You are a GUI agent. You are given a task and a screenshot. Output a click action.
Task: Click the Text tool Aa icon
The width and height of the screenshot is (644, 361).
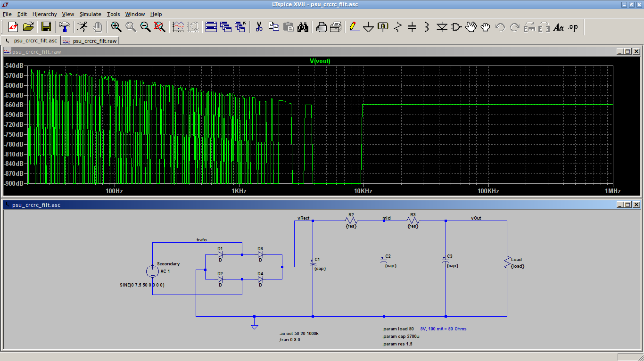pos(559,27)
